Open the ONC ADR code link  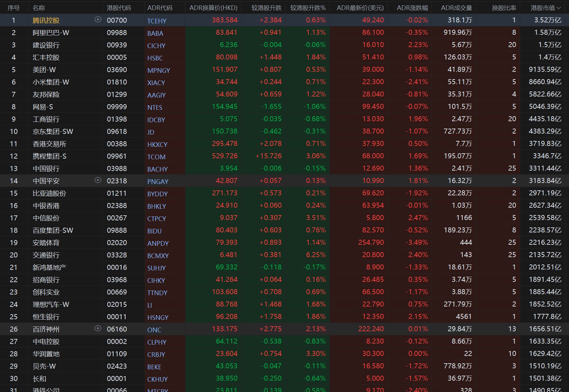154,330
